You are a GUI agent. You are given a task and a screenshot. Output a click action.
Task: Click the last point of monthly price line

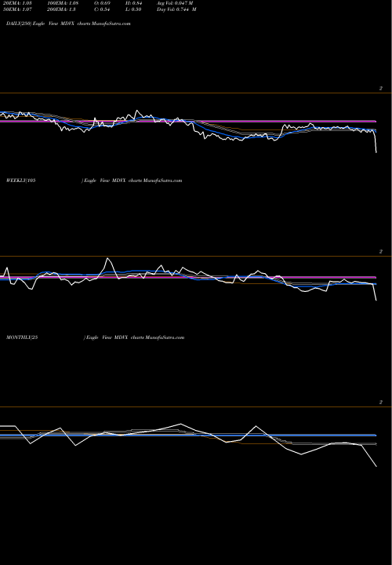point(376,467)
